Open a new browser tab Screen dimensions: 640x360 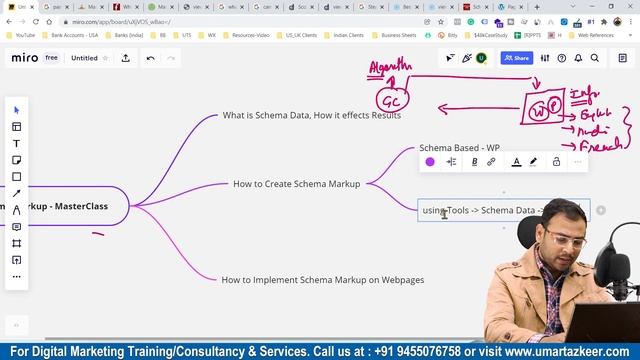click(x=537, y=7)
